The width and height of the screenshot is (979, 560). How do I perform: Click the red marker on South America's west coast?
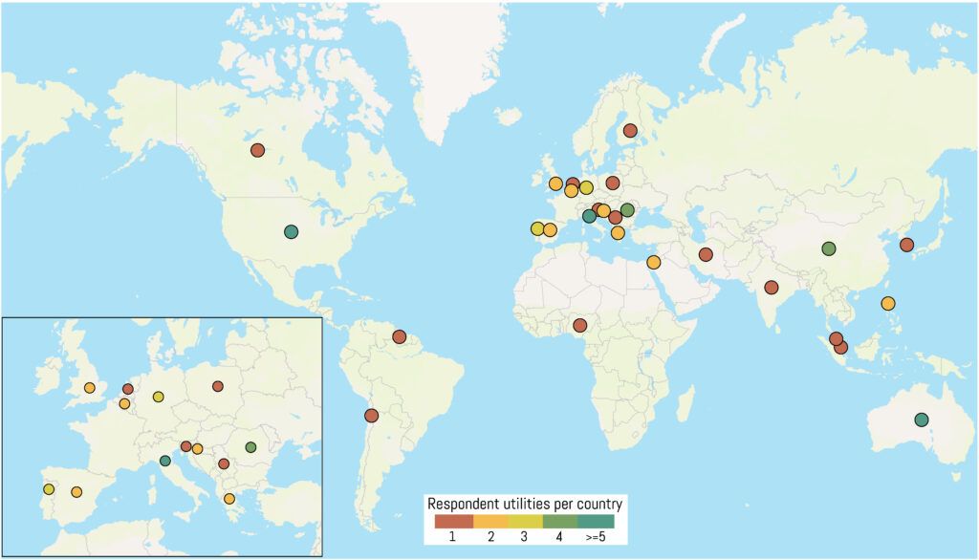[371, 415]
